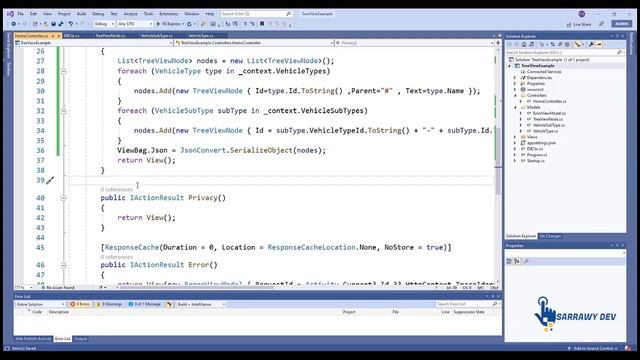Switch to the Git Changes tab

pos(550,236)
